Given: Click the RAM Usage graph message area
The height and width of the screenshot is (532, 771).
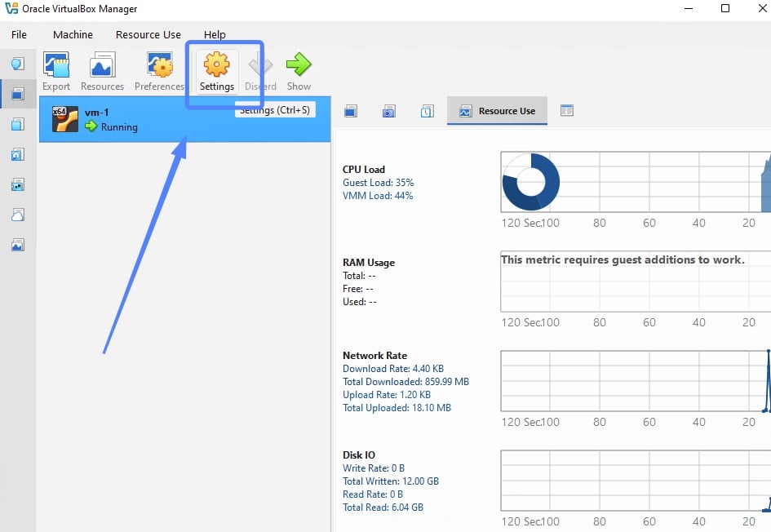Looking at the screenshot, I should click(x=636, y=282).
